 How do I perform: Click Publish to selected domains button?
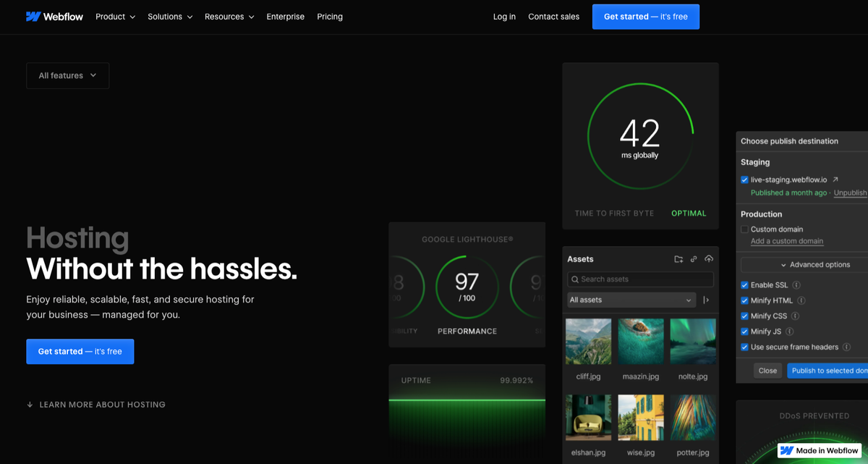pos(827,371)
